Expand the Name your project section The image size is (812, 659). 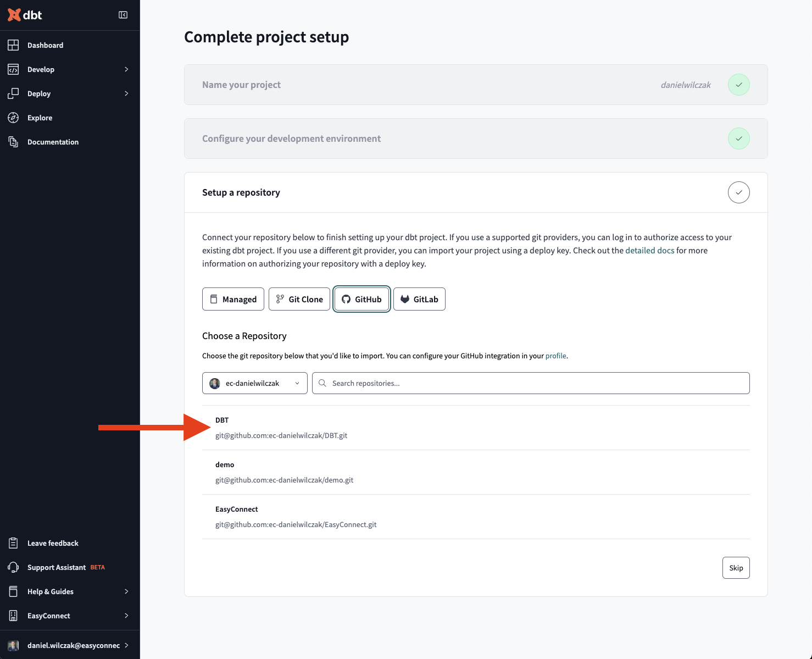coord(476,85)
